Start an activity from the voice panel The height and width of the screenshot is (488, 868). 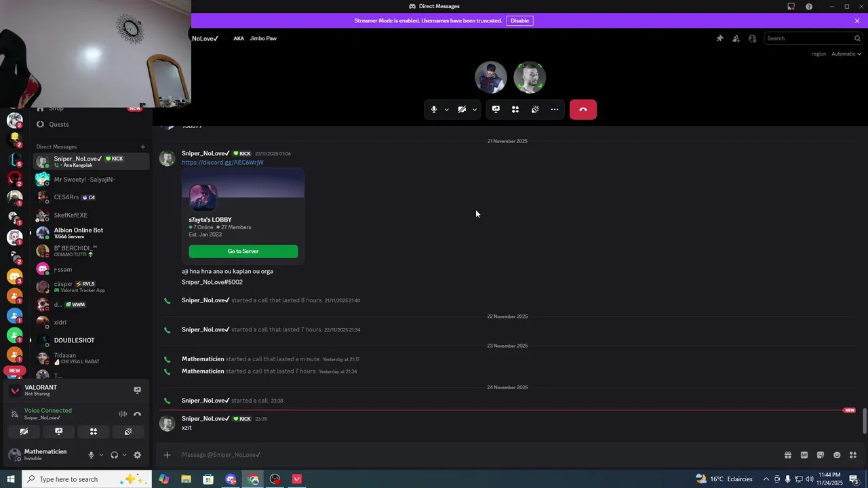pos(94,432)
